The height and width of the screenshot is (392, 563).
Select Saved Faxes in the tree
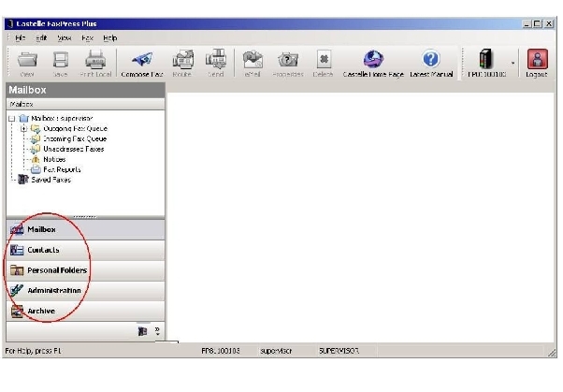click(51, 179)
